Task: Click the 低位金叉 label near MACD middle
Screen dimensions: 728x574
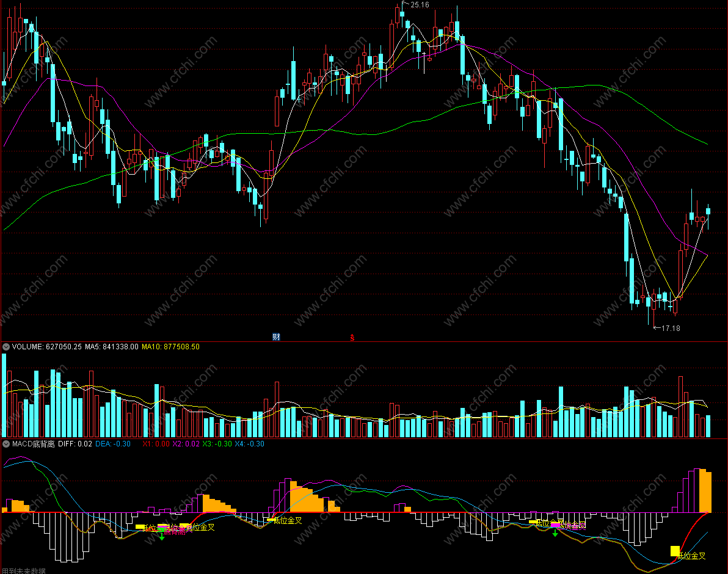Action: pos(288,521)
